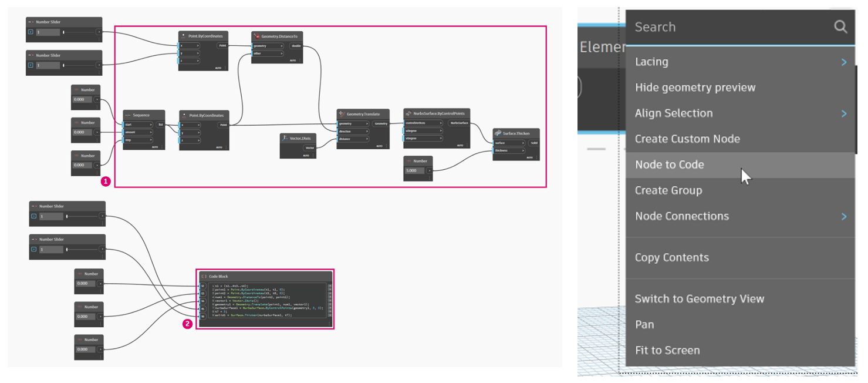Expand the Node Connections submenu arrow
868x383 pixels.
844,216
